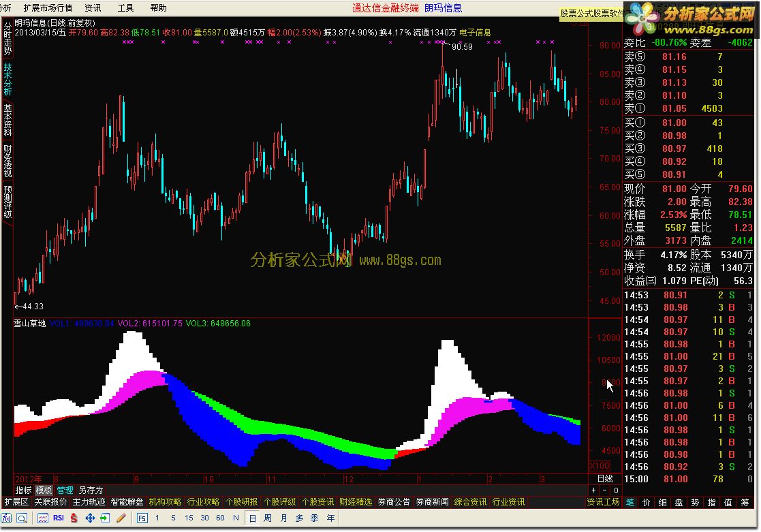Open the 关联报价 tab
The height and width of the screenshot is (532, 761).
[50, 502]
